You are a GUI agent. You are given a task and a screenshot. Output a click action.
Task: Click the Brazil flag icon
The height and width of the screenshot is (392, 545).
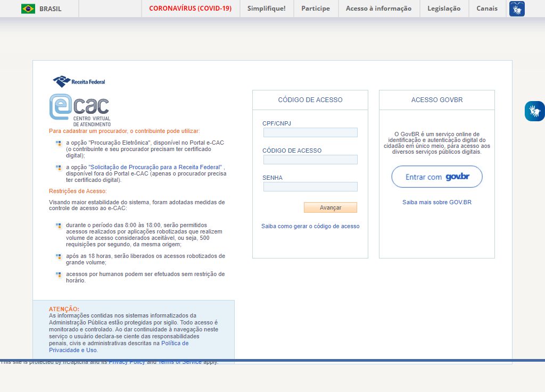(28, 9)
